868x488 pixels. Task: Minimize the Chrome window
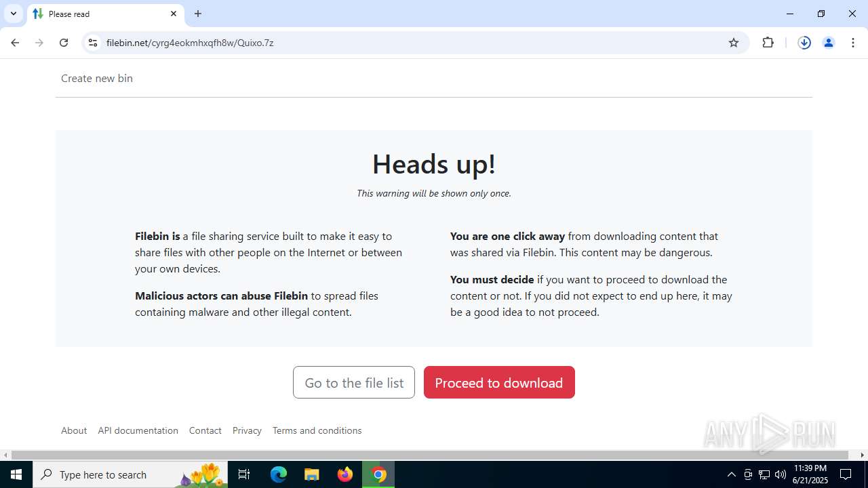coord(790,14)
